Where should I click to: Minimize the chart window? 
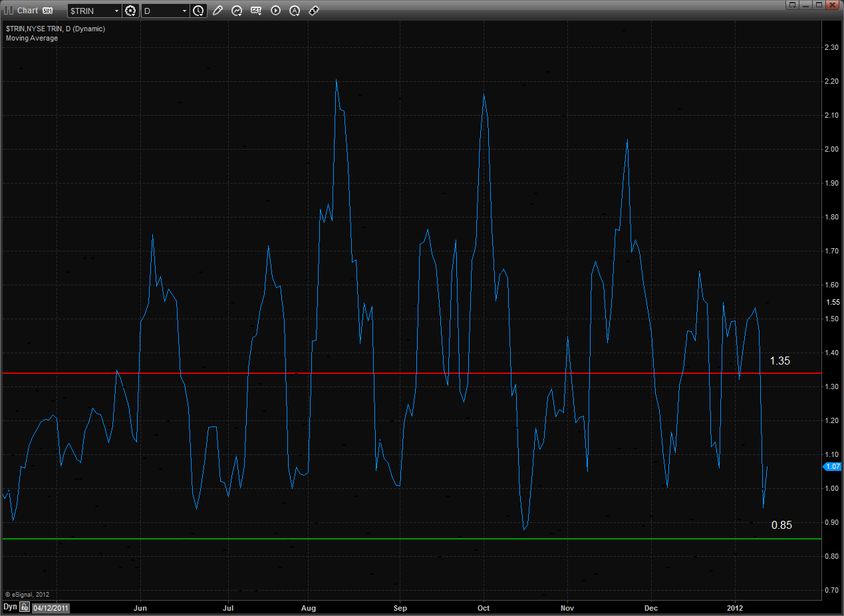pyautogui.click(x=806, y=5)
